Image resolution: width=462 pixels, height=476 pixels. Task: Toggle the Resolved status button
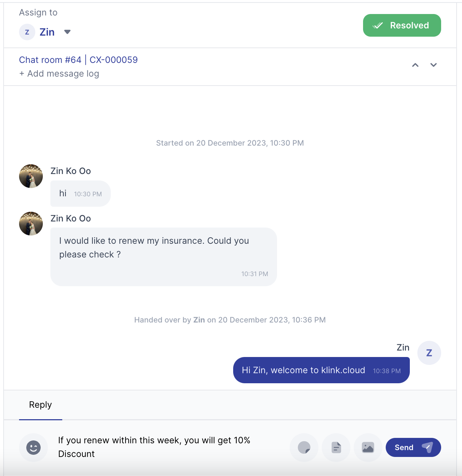[402, 26]
